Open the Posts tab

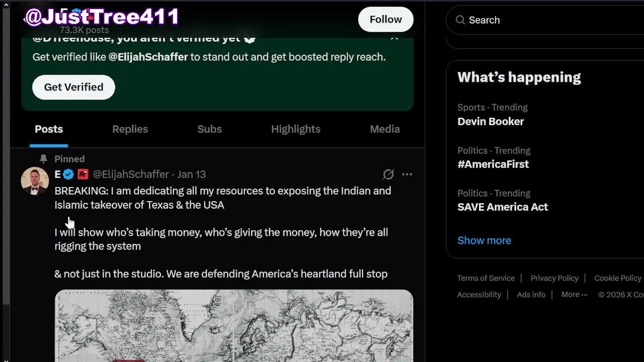click(x=49, y=129)
